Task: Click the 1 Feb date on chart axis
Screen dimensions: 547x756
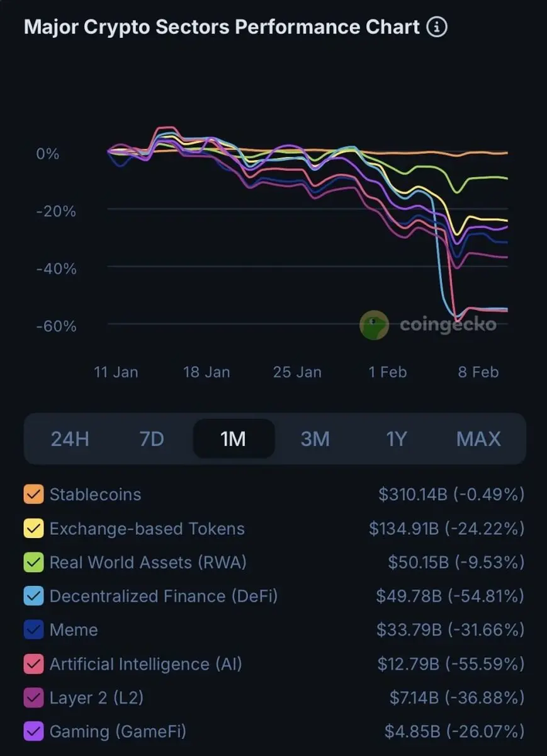Action: (388, 372)
